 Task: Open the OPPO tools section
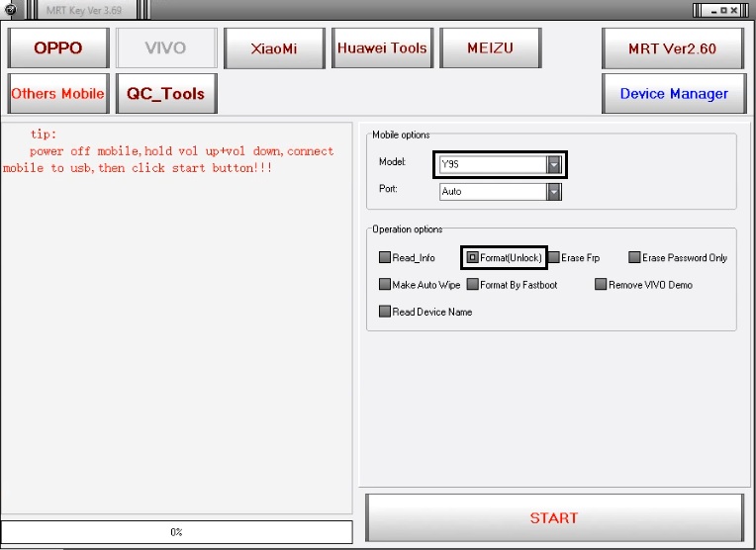pos(58,47)
